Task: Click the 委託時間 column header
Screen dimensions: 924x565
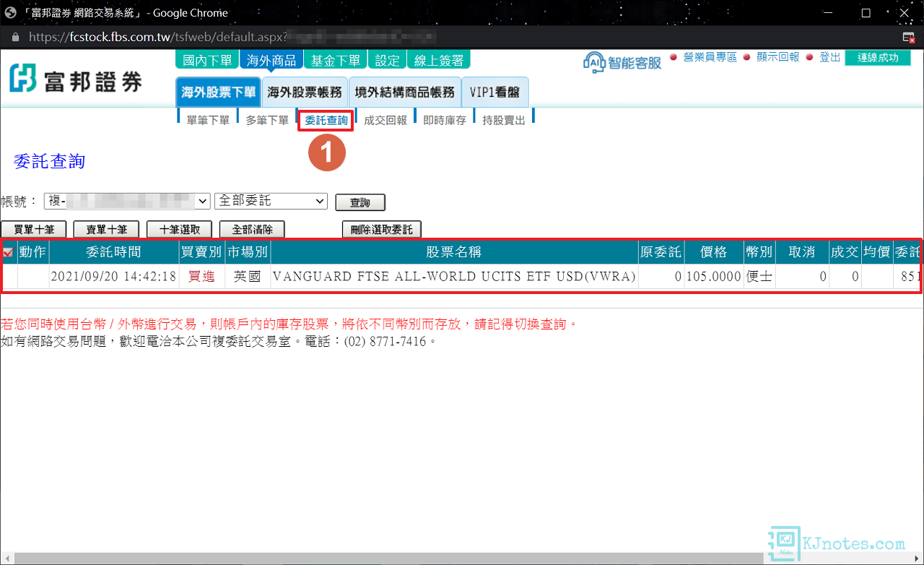Action: click(114, 252)
